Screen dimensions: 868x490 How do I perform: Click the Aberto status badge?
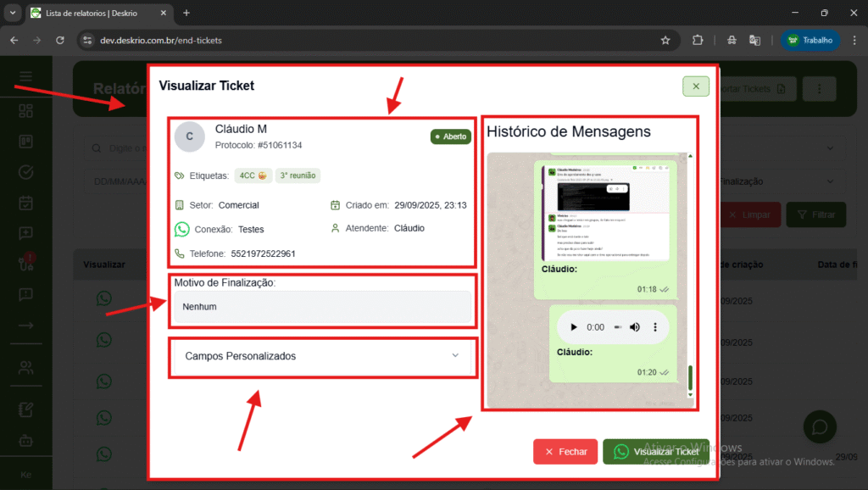[x=450, y=136]
